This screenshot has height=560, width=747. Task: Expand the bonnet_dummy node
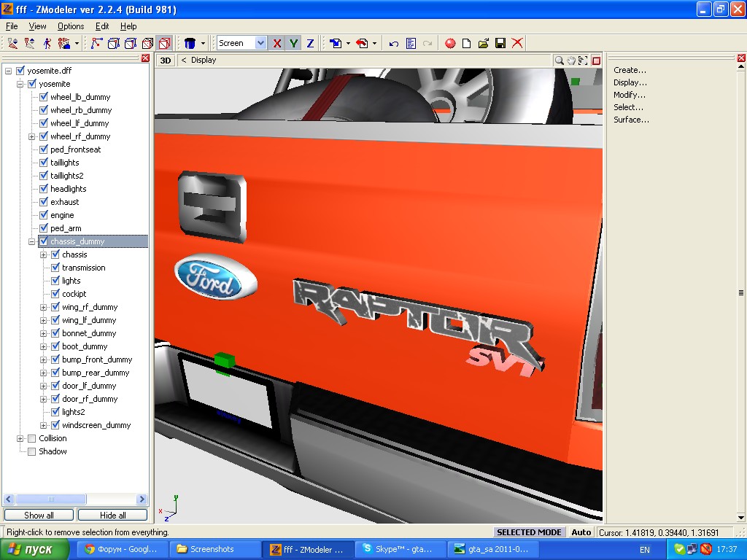43,334
